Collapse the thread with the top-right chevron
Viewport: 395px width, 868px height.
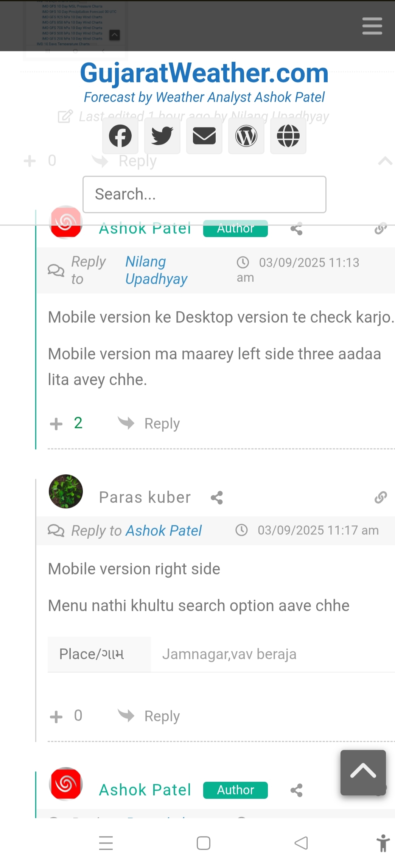(385, 161)
